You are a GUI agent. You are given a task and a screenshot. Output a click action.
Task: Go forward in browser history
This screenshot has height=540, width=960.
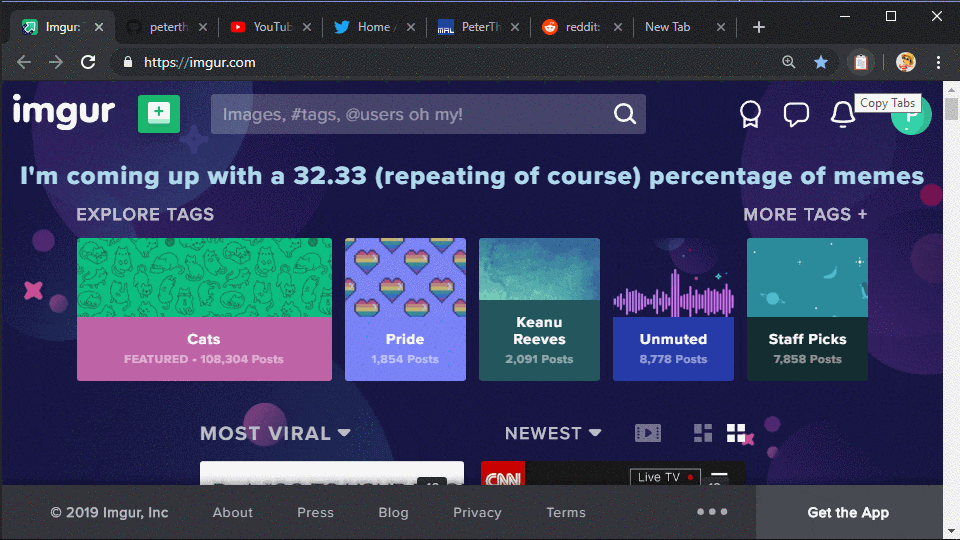pos(56,62)
